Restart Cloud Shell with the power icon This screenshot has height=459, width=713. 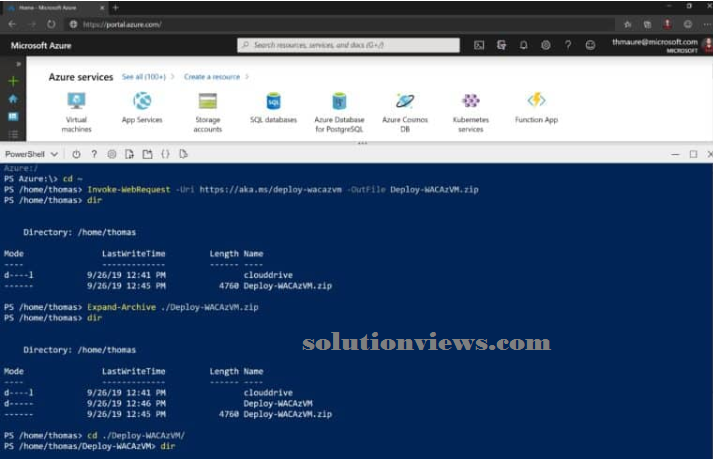point(76,154)
